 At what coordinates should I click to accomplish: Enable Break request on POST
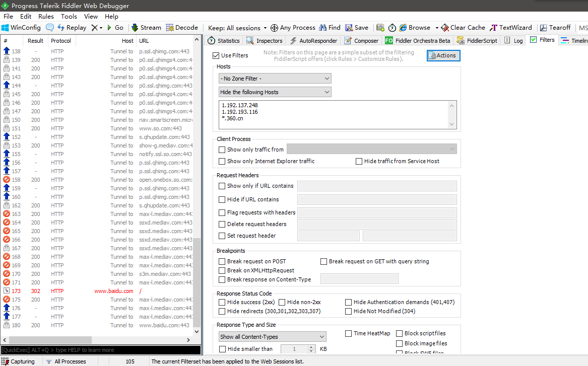222,261
